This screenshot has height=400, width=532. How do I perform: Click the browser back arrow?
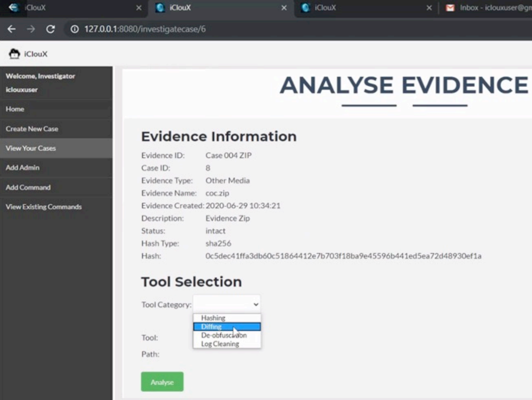(x=11, y=29)
